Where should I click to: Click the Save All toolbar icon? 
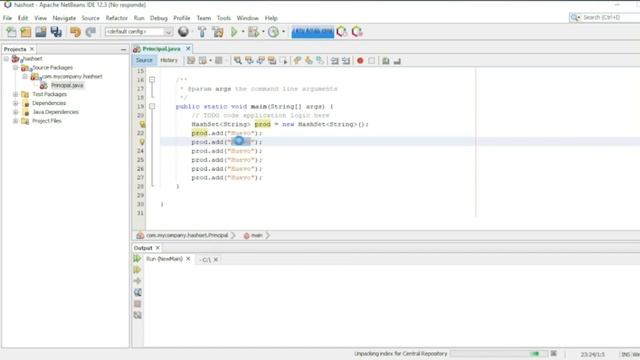coord(56,32)
